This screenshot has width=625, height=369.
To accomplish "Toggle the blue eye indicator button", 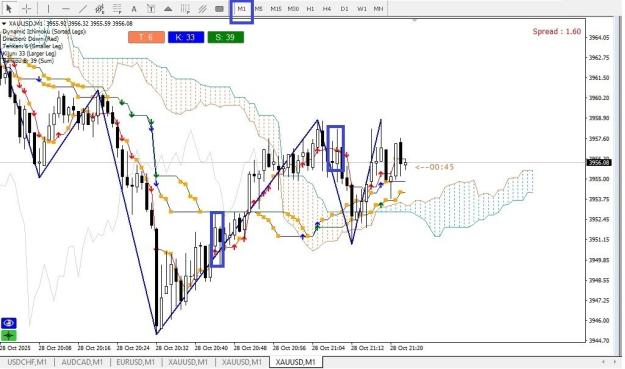I will pos(8,323).
